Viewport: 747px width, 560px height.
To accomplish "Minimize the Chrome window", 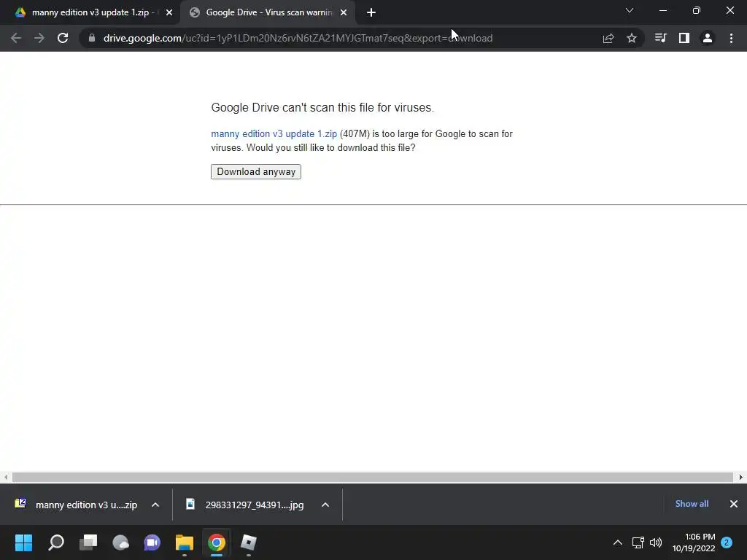I will tap(662, 10).
